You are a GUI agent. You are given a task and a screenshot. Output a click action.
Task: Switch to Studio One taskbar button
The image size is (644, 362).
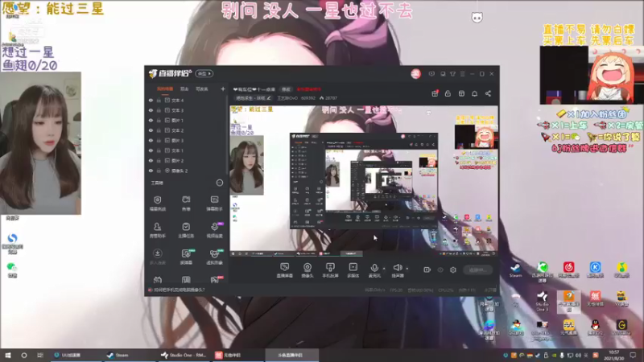(x=184, y=355)
